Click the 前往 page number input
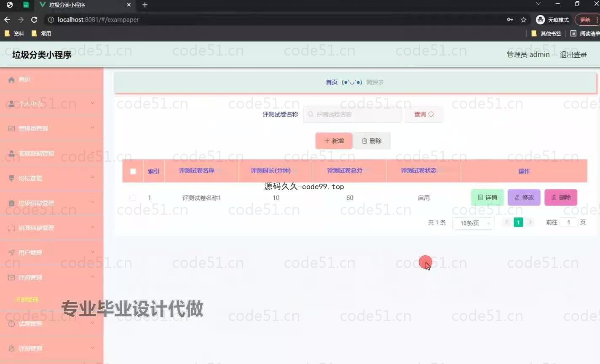This screenshot has height=364, width=600. pos(568,222)
